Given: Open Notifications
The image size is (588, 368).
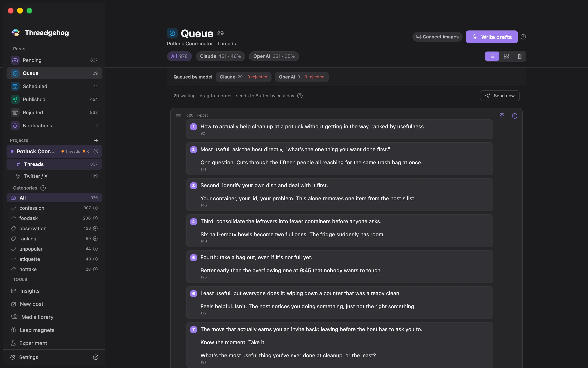Looking at the screenshot, I should coord(54,126).
